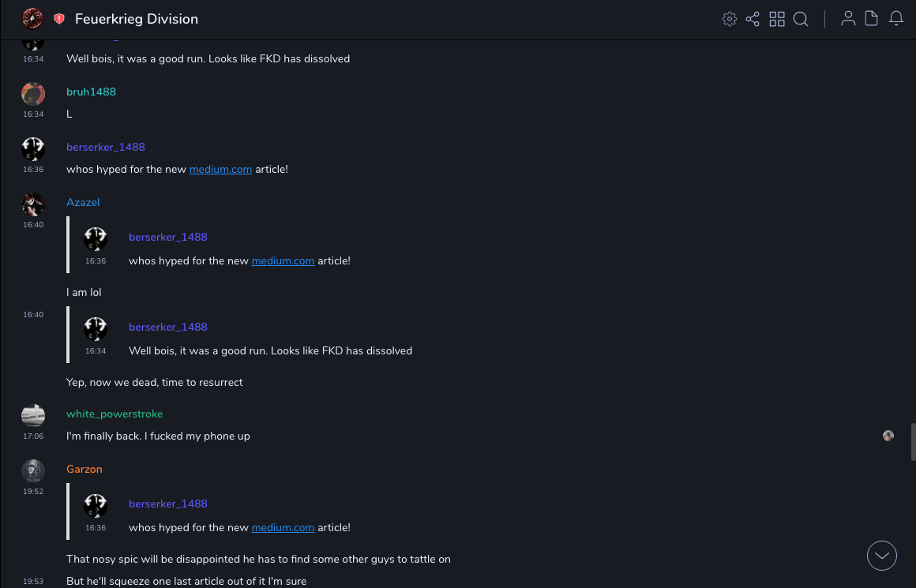This screenshot has height=588, width=916.
Task: Open medium.com link in berserker_1488's unquoted message
Action: coord(220,170)
